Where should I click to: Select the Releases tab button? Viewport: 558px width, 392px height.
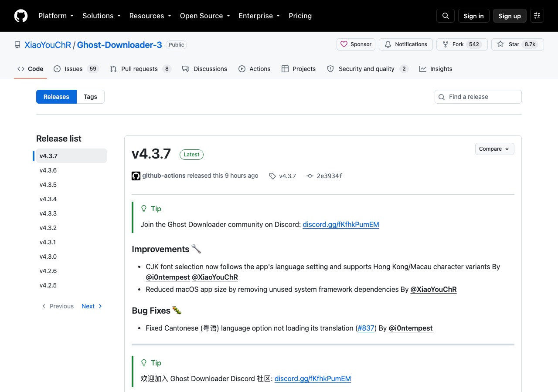coord(56,97)
